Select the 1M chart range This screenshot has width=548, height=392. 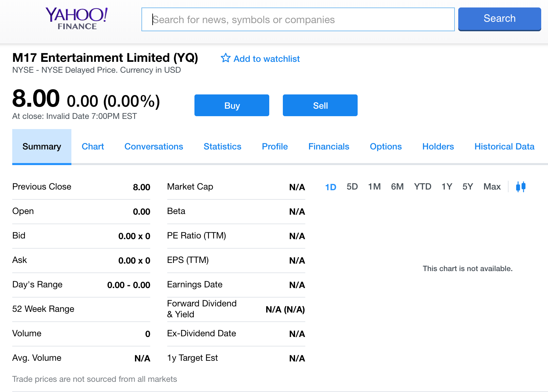pos(374,186)
